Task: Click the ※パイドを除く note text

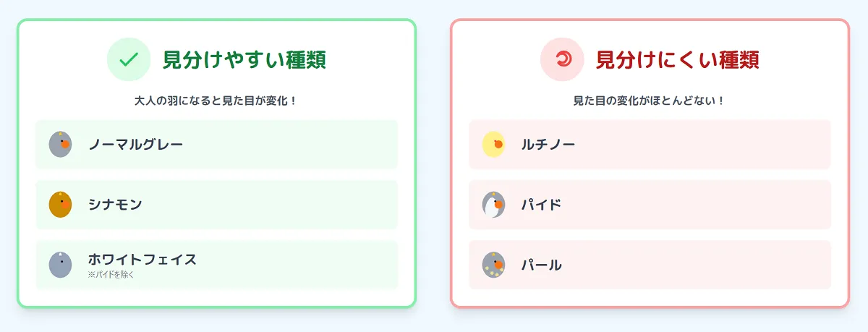Action: pos(111,275)
